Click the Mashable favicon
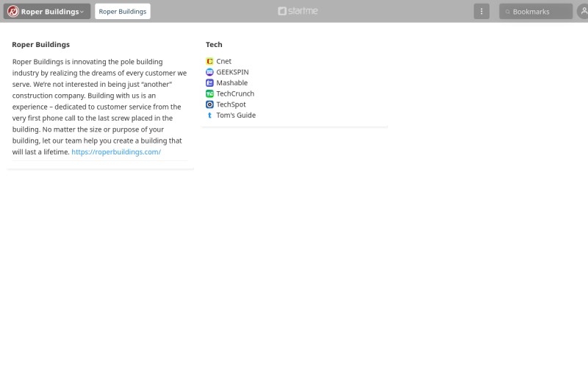This screenshot has width=588, height=392. [209, 83]
